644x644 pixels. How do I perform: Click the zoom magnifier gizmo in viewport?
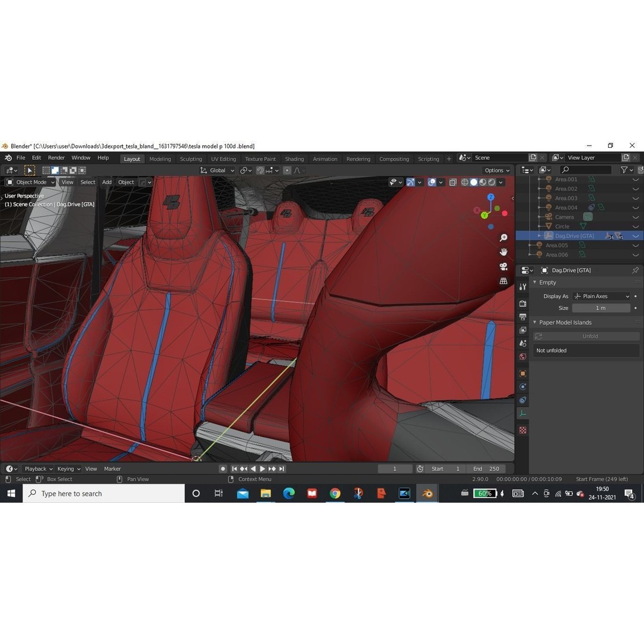click(503, 238)
